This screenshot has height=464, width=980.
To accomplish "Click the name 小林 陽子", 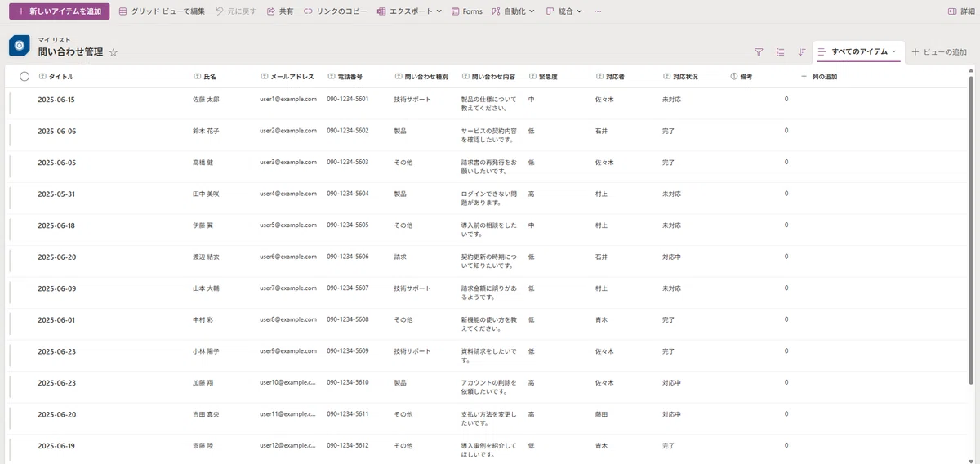I will click(205, 351).
